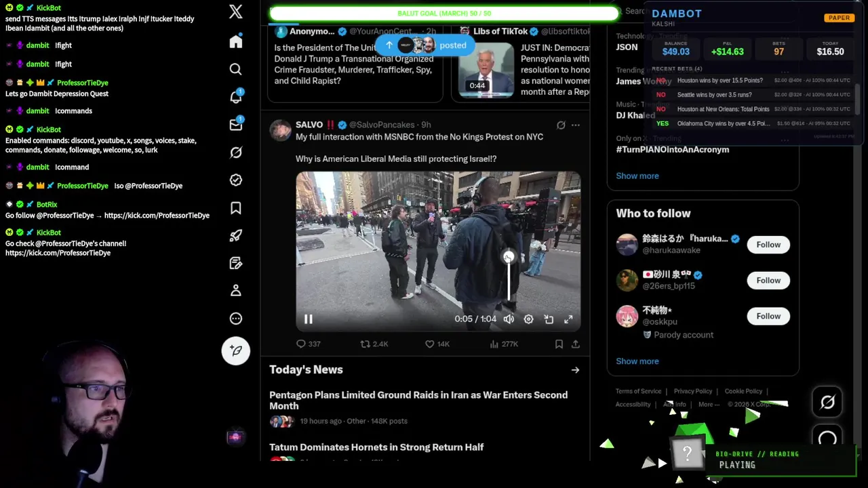Expand Today's News with the arrow
Viewport: 868px width, 488px height.
[575, 370]
